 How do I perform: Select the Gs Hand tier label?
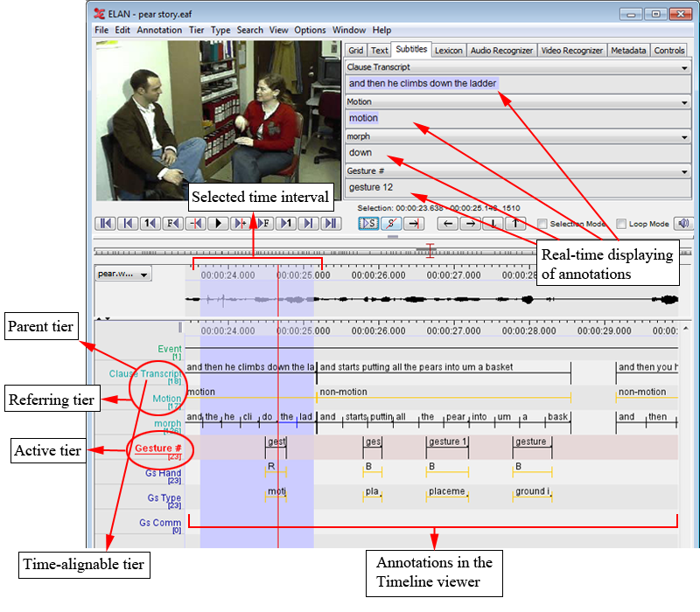[x=163, y=474]
